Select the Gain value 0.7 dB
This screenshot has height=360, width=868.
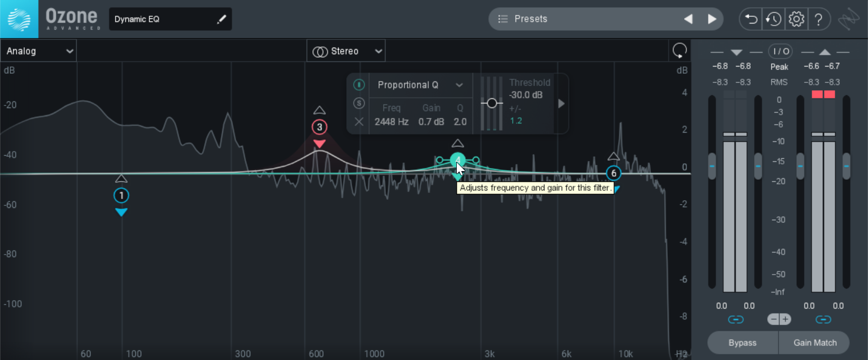click(431, 122)
